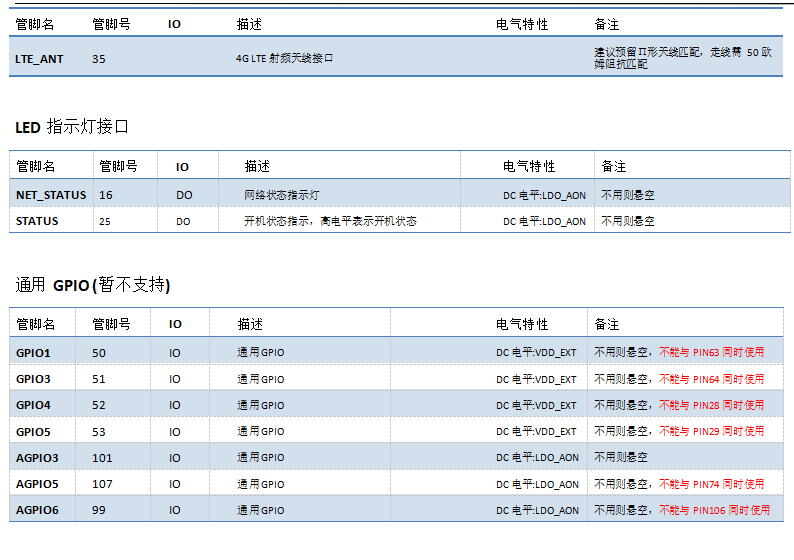The width and height of the screenshot is (794, 560).
Task: Select the GPIO3 pin name
Action: click(x=33, y=379)
